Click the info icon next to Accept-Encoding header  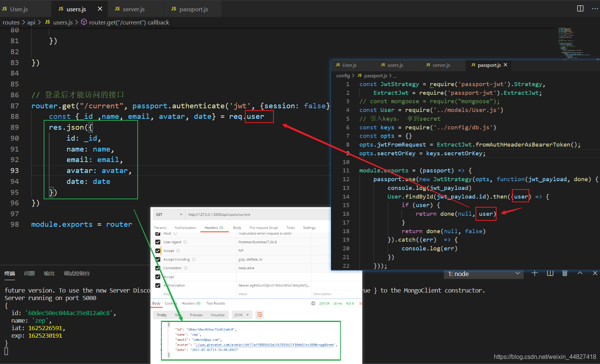tap(194, 259)
